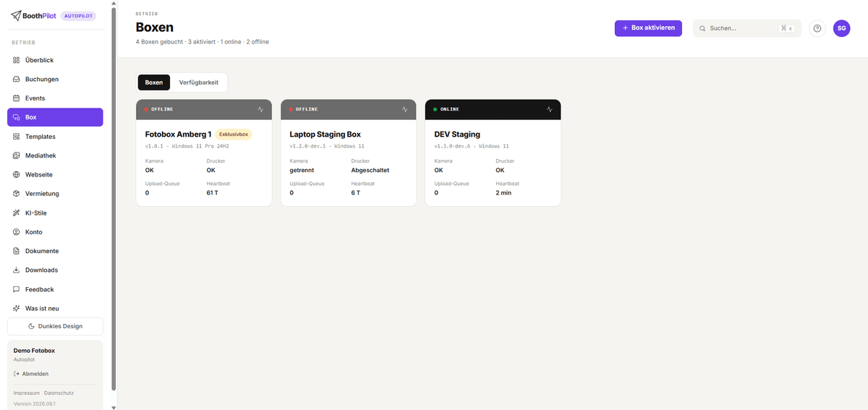Open the SG user avatar menu
The width and height of the screenshot is (868, 410).
(842, 28)
